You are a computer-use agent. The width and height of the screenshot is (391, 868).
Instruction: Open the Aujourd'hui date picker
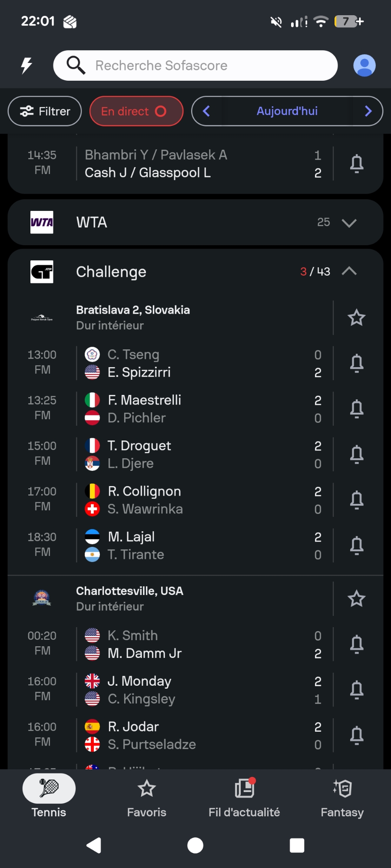(x=287, y=112)
